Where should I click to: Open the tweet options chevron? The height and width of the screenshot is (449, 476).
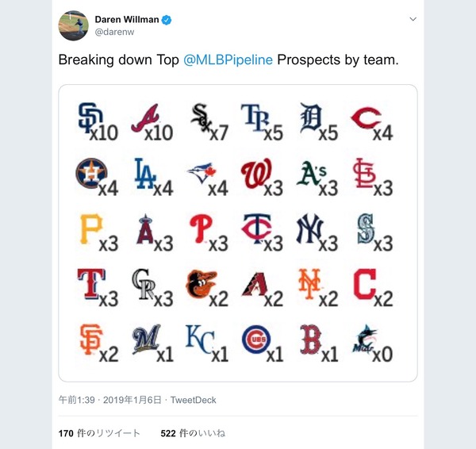click(413, 19)
